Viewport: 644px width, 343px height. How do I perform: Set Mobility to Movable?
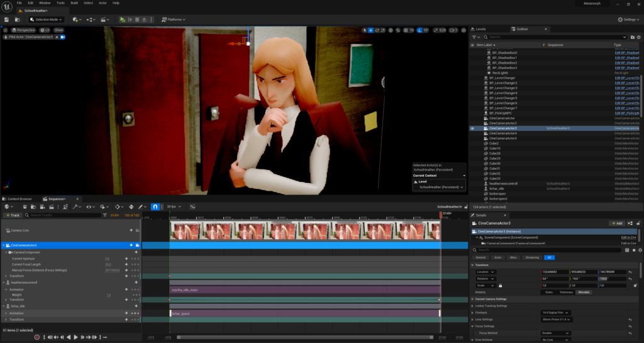tap(584, 292)
